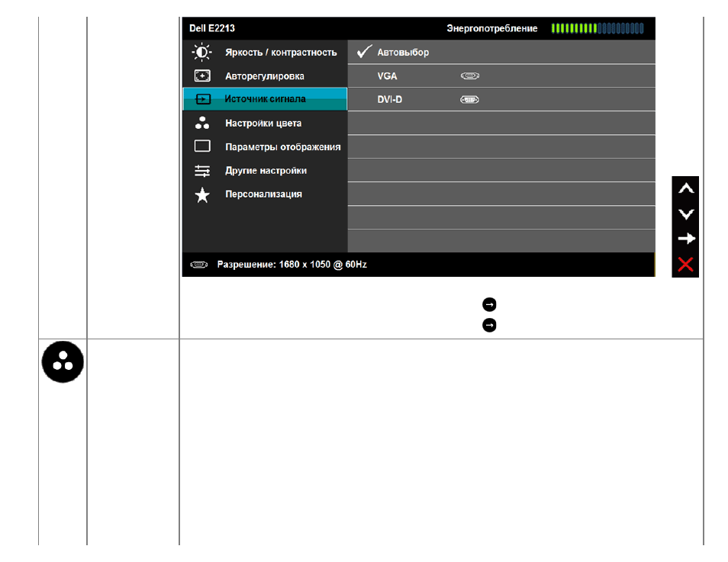728x562 pixels.
Task: Click the Dell E2213 title text
Action: coord(212,28)
